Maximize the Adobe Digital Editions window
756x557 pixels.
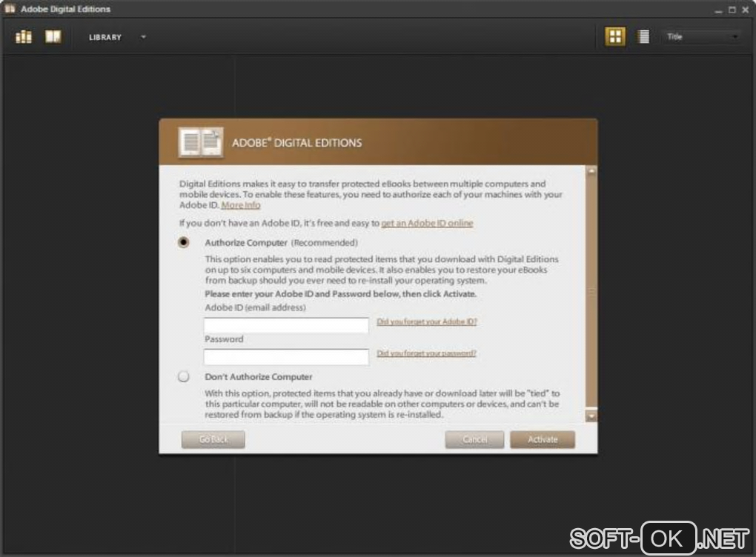pos(732,10)
